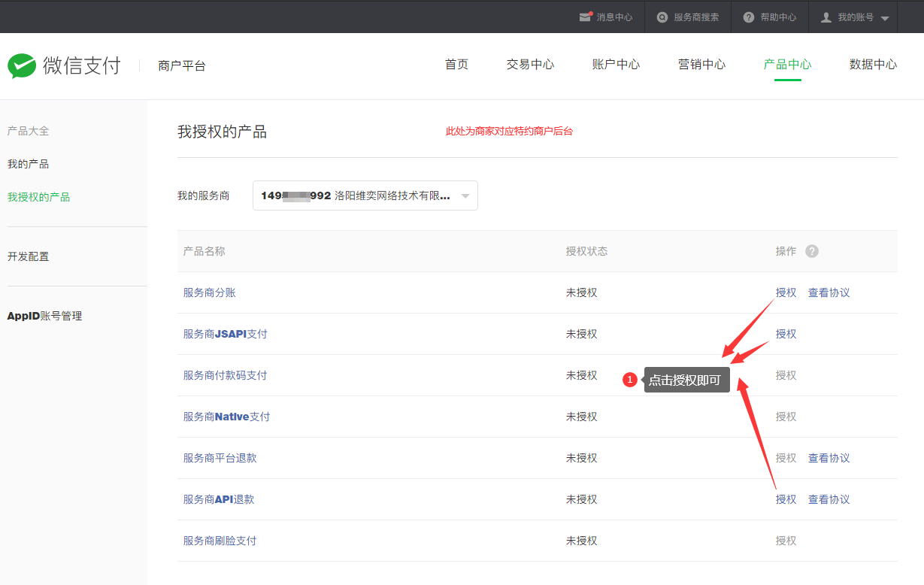Image resolution: width=924 pixels, height=585 pixels.
Task: Click the WeChat Pay logo icon
Action: (22, 65)
